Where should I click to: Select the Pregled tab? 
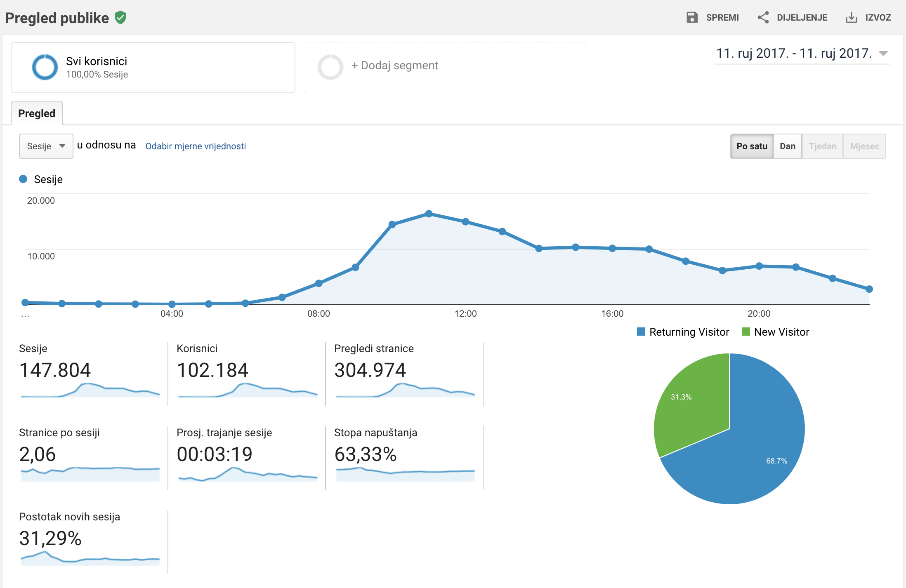point(37,113)
